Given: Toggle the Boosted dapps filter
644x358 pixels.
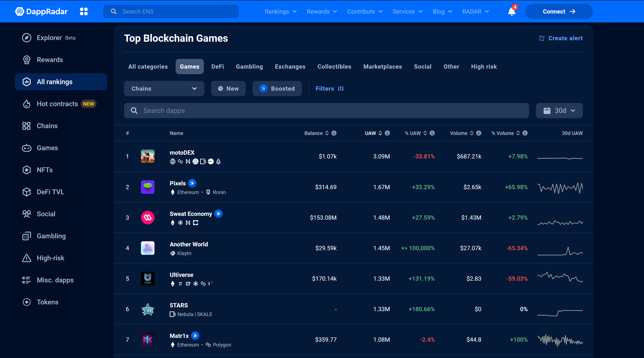Looking at the screenshot, I should [x=277, y=89].
